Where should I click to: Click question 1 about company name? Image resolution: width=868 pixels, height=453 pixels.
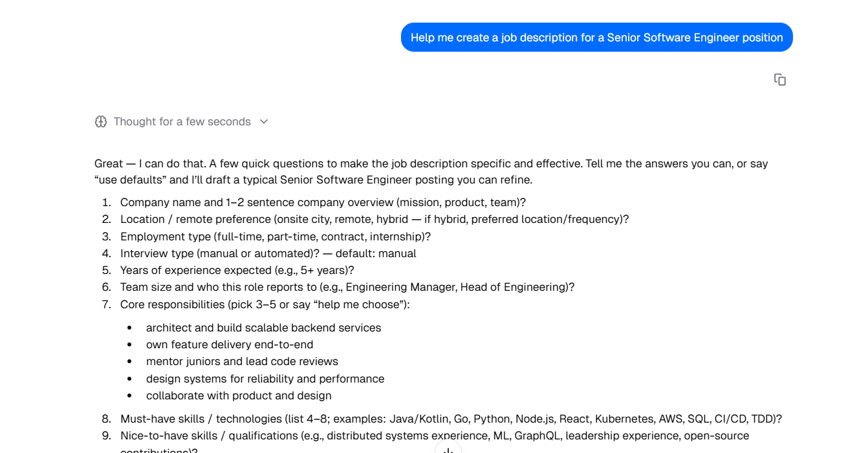point(323,202)
